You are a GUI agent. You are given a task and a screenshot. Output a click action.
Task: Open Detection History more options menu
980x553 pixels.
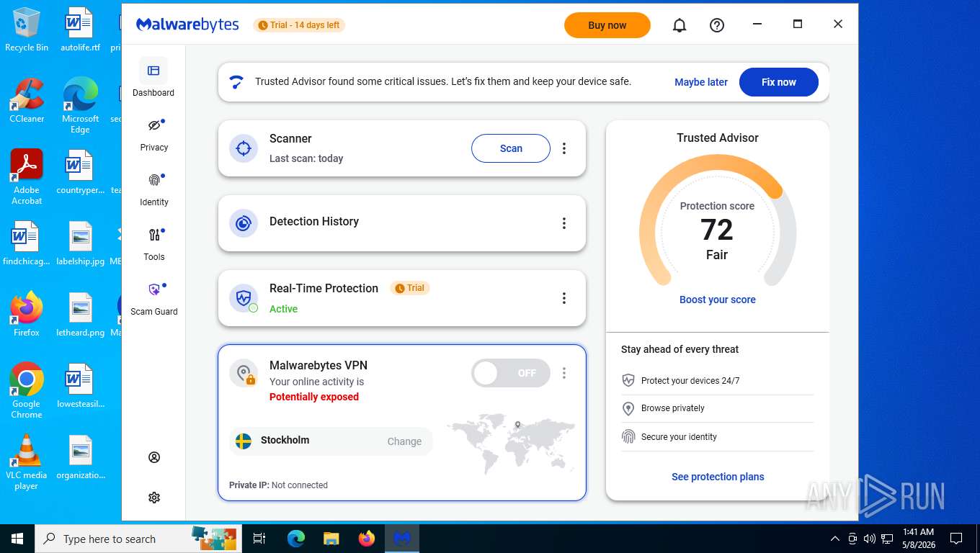tap(564, 223)
